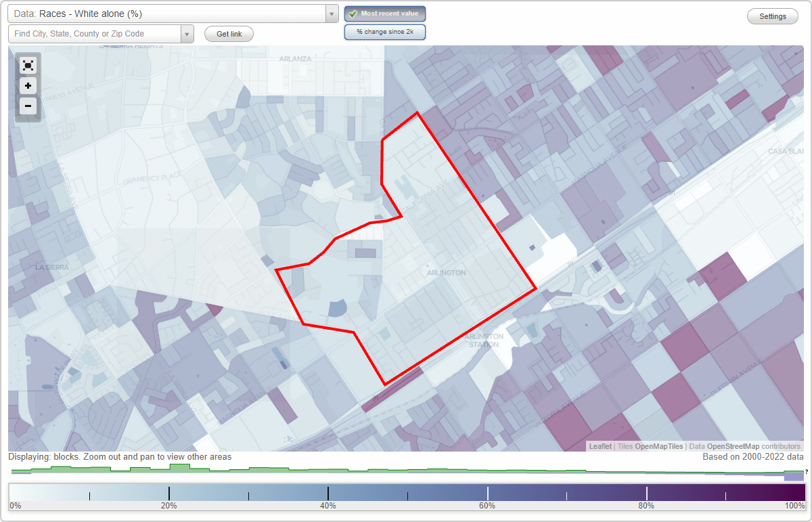Open the OpenMapTiles link

click(x=659, y=446)
